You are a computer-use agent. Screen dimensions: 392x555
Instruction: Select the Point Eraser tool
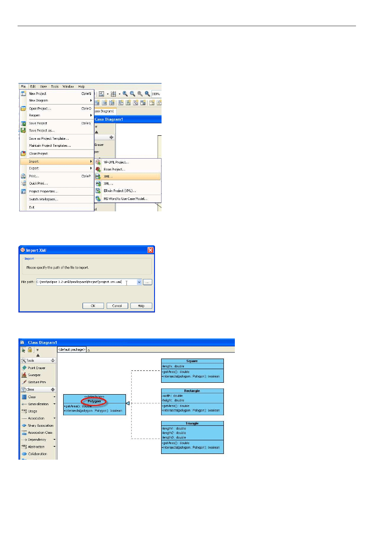click(36, 368)
